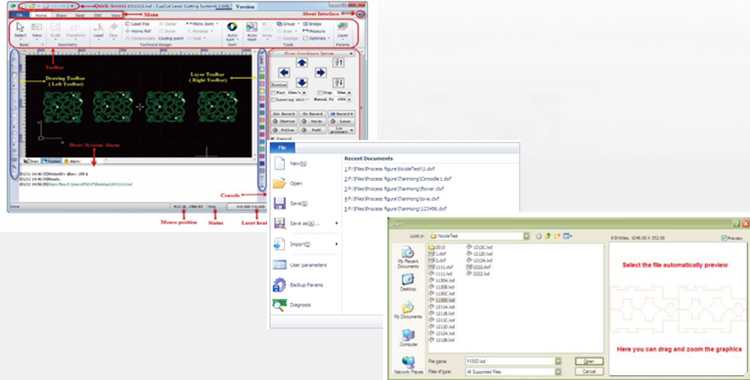
Task: Click the Bridge tool
Action: 312,23
